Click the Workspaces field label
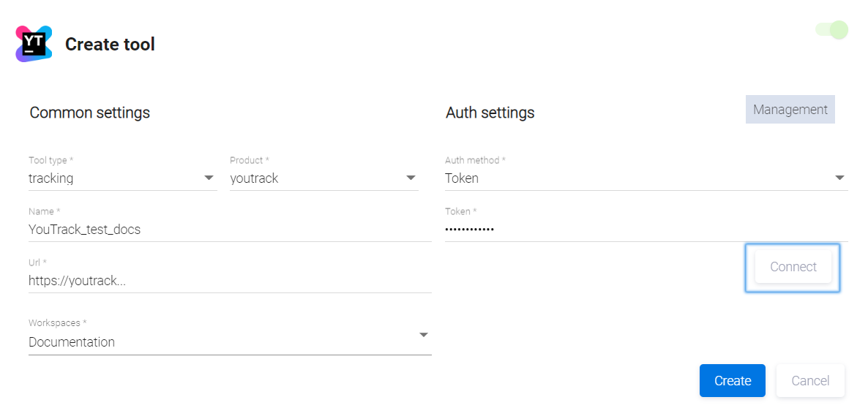Viewport: 868px width, 408px height. (x=57, y=322)
